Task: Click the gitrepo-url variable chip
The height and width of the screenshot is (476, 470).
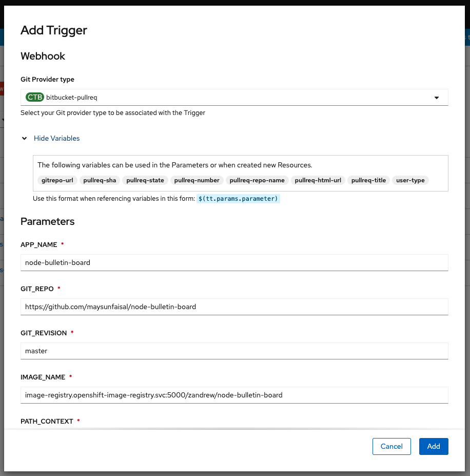Action: 56,180
